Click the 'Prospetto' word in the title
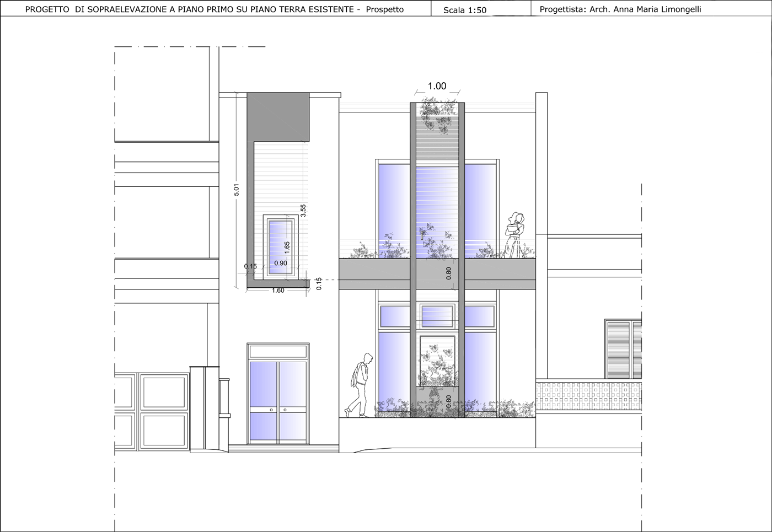The height and width of the screenshot is (532, 772). (385, 9)
